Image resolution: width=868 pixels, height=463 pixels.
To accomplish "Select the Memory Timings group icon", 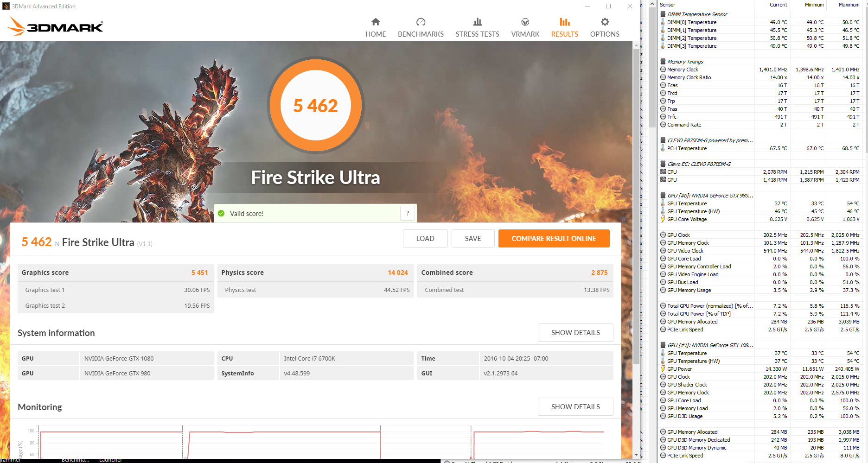I will [663, 62].
